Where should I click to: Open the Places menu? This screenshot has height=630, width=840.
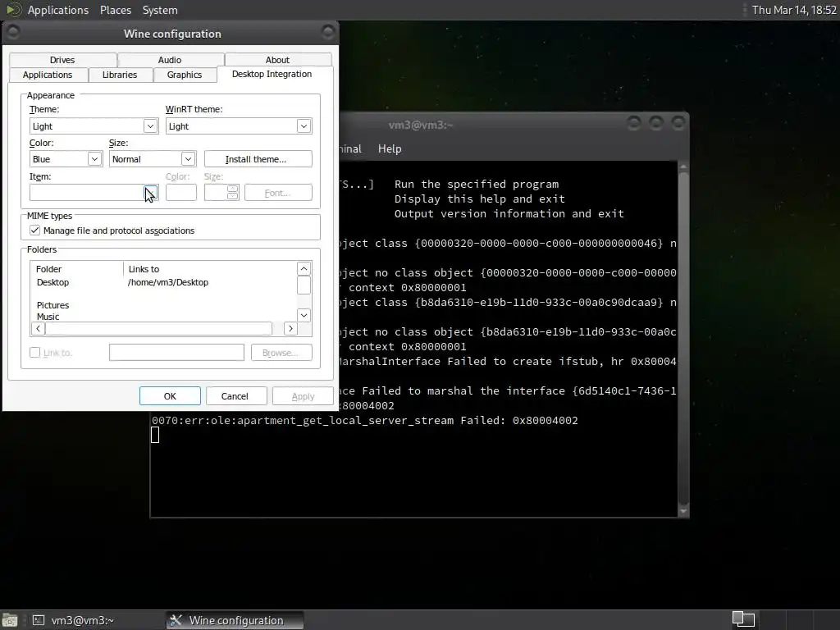tap(115, 10)
